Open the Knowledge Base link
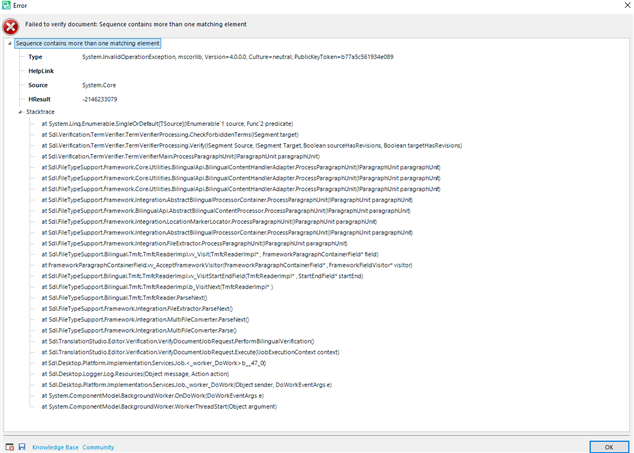This screenshot has height=453, width=634. tap(55, 447)
